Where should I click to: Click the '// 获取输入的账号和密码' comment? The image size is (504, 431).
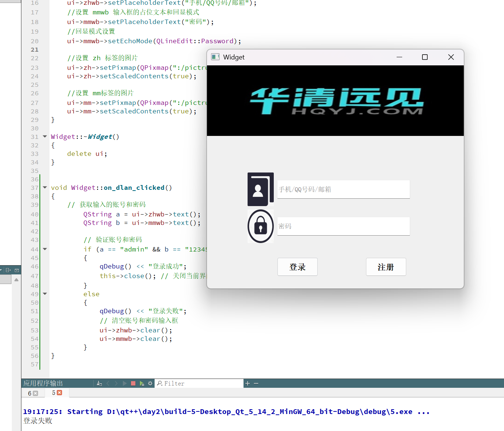coord(106,205)
